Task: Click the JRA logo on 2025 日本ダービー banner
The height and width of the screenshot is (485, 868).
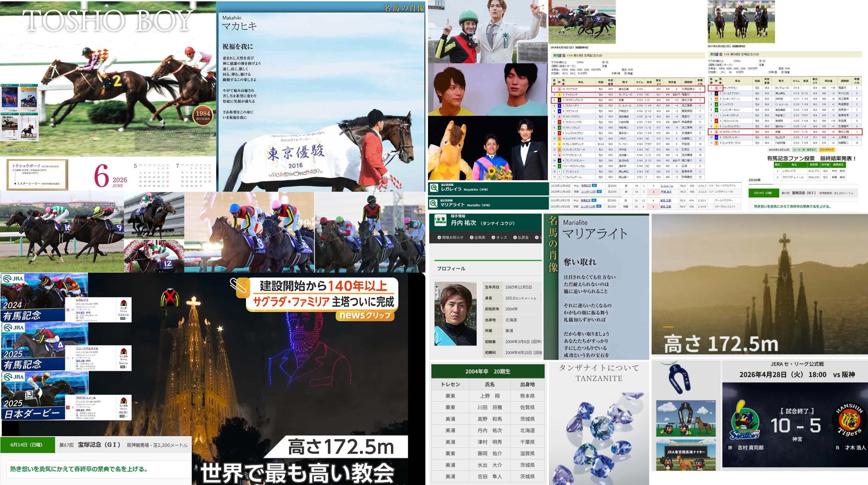Action: (13, 377)
